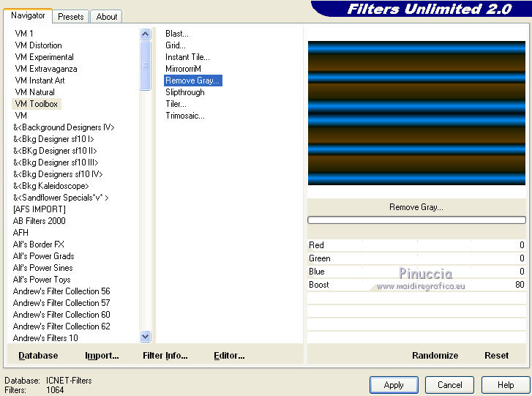
Task: Select the AFH category
Action: pyautogui.click(x=20, y=233)
